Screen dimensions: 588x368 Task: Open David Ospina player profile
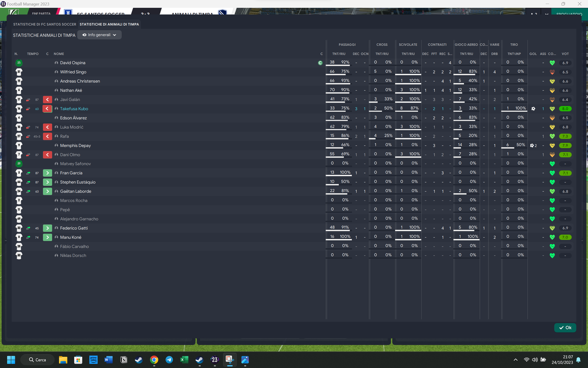[73, 63]
